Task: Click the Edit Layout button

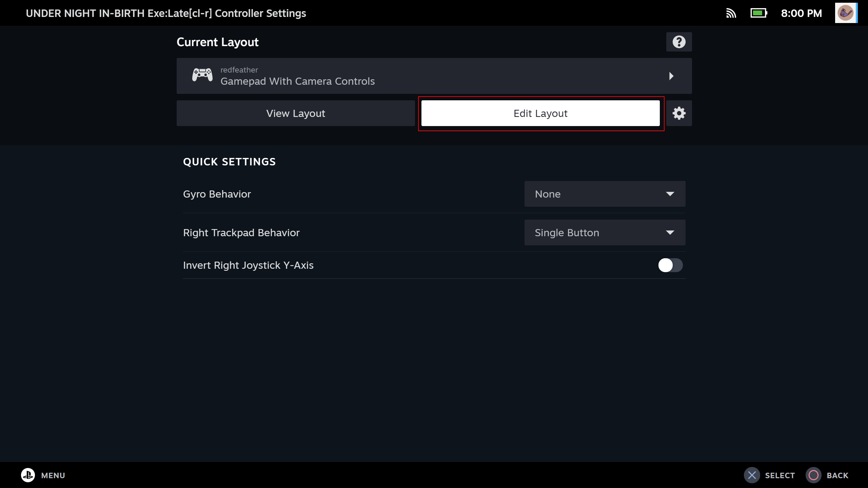Action: (540, 113)
